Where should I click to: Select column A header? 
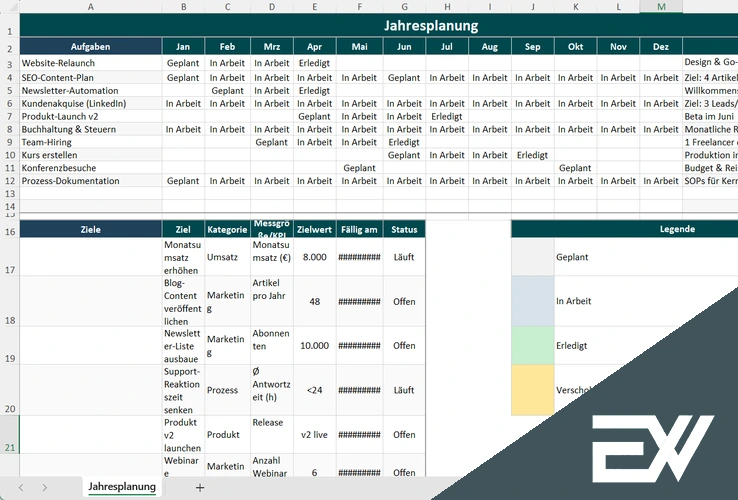coord(90,7)
